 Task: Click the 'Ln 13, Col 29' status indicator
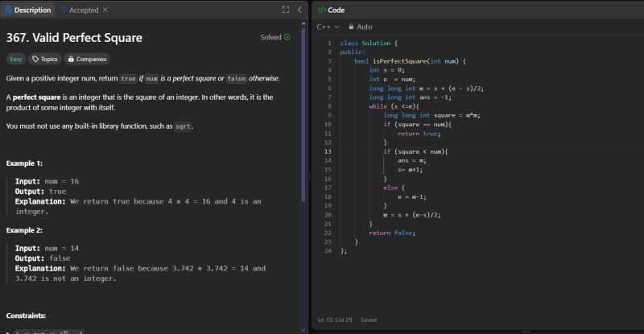pos(336,320)
